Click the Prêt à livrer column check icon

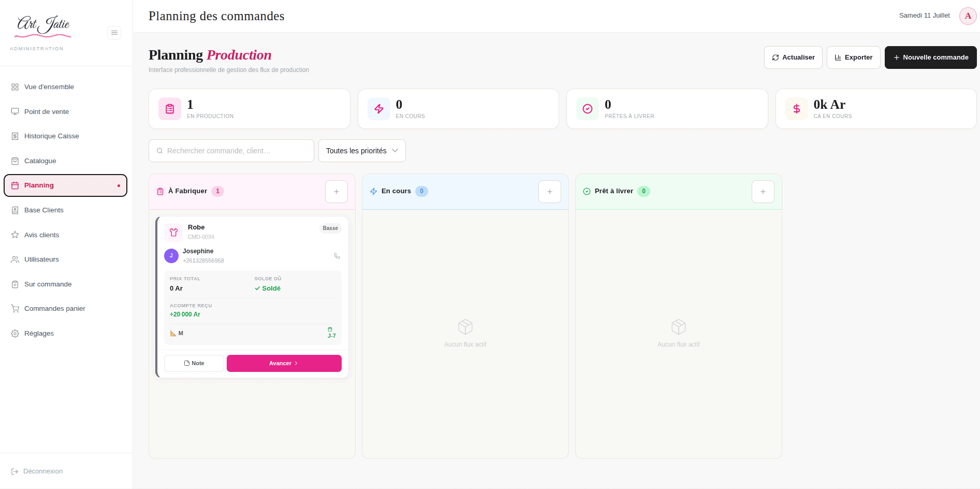587,192
